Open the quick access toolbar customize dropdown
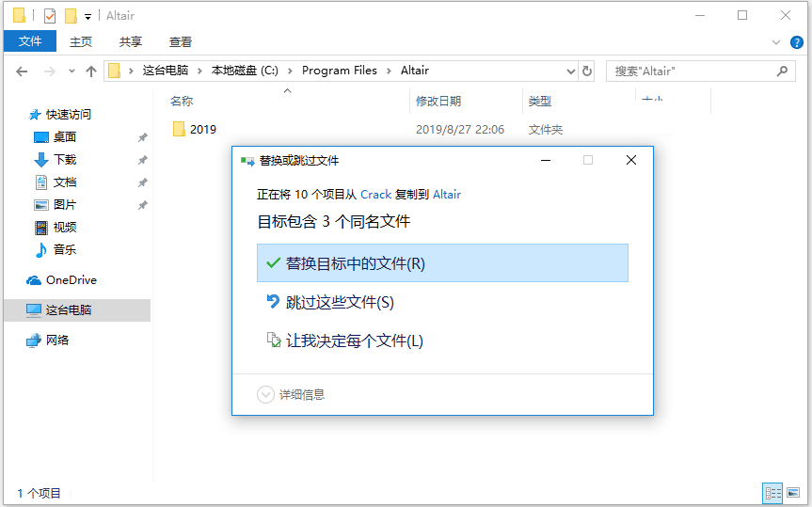812x507 pixels. [x=88, y=17]
